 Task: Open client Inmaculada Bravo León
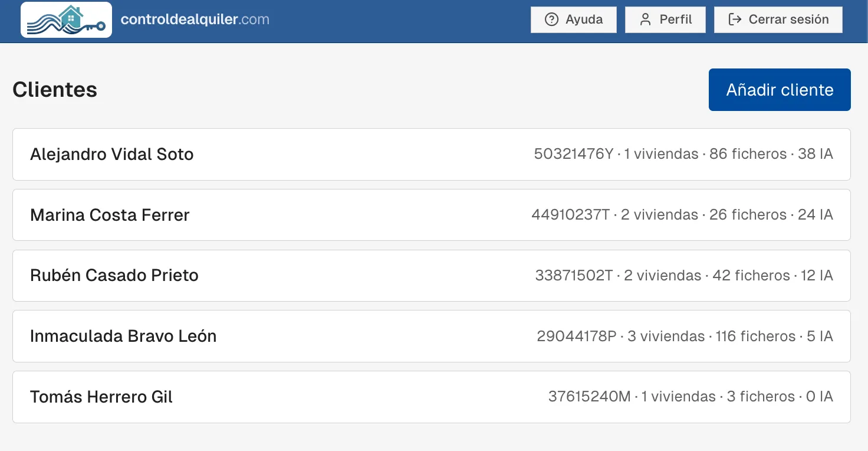pyautogui.click(x=432, y=336)
